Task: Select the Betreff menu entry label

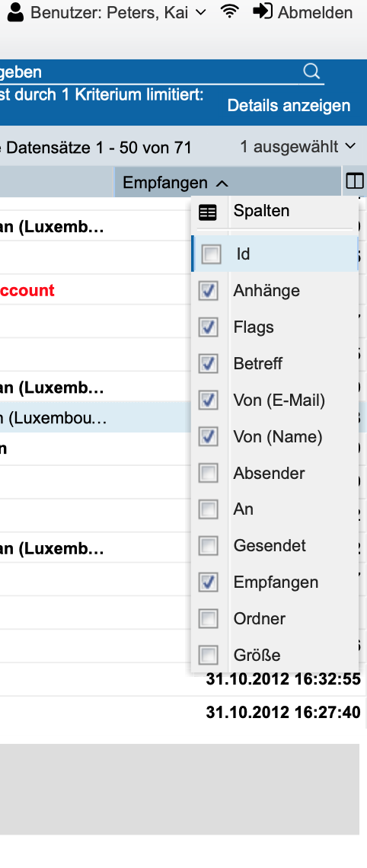Action: pyautogui.click(x=258, y=364)
